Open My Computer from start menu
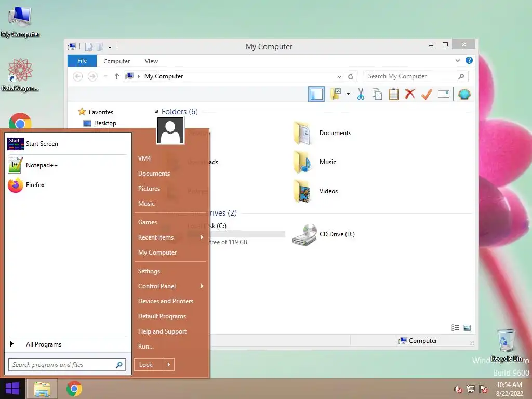 [x=157, y=252]
